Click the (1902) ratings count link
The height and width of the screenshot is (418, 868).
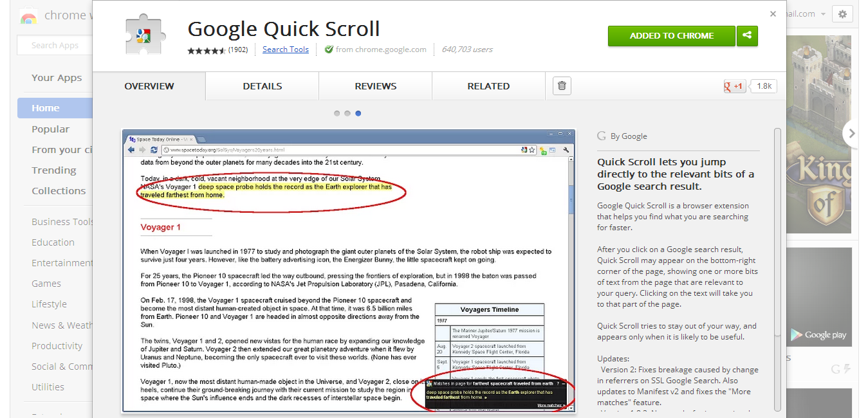click(x=239, y=49)
